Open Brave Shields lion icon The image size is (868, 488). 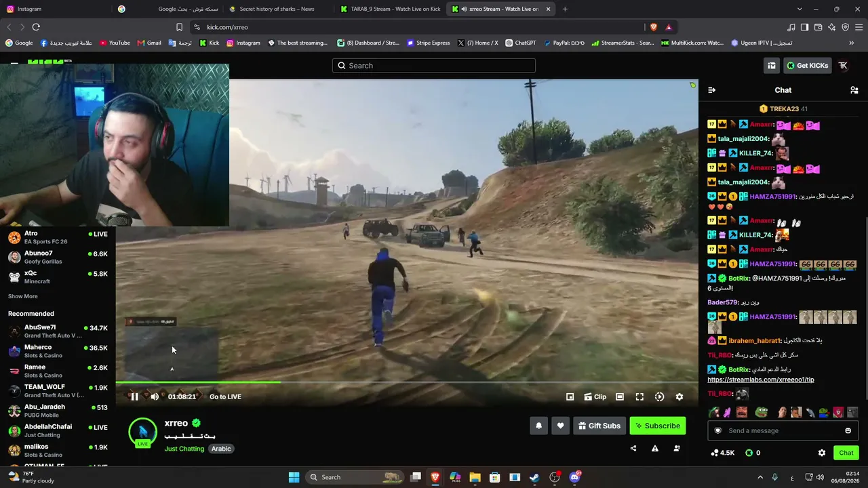pyautogui.click(x=654, y=27)
